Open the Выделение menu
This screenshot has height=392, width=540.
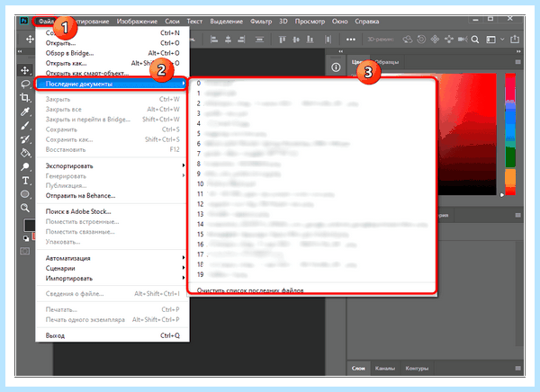click(226, 22)
